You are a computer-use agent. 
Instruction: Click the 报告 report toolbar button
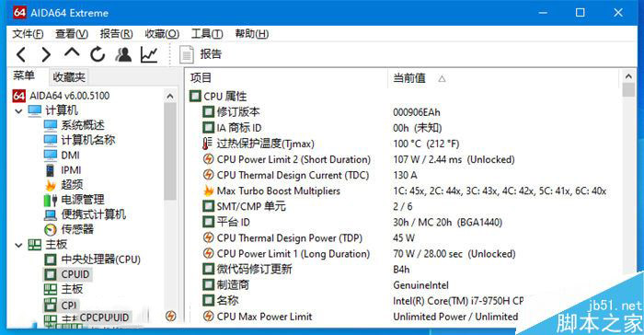(201, 54)
